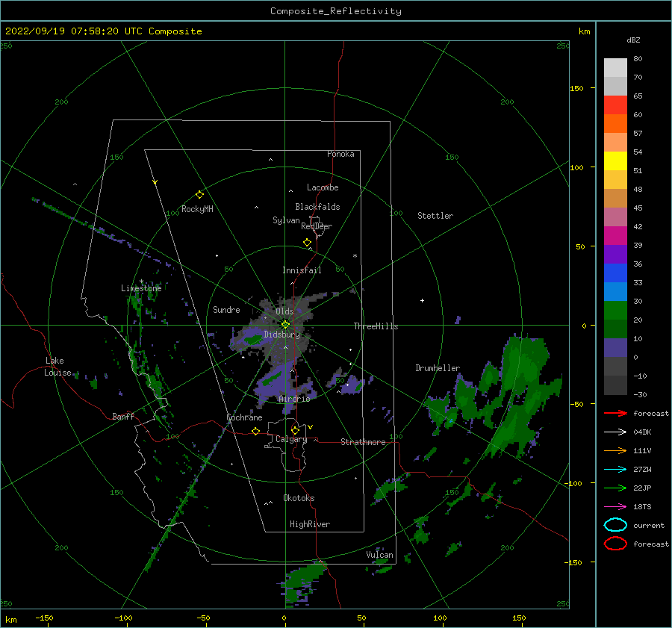
Task: Click the yellow diamond marker above Calgary label
Action: [x=295, y=430]
